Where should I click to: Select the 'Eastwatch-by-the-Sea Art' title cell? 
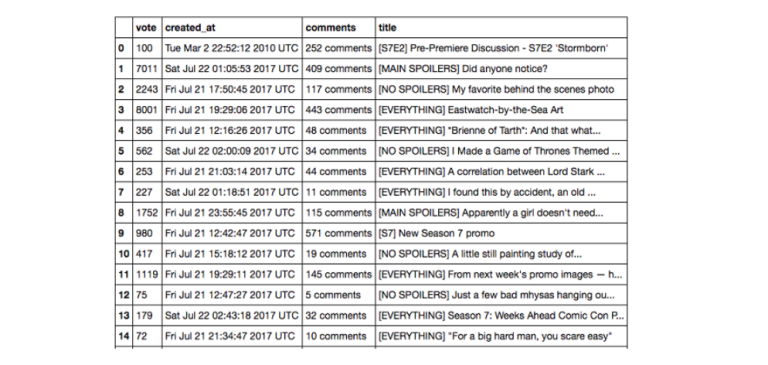(501, 110)
